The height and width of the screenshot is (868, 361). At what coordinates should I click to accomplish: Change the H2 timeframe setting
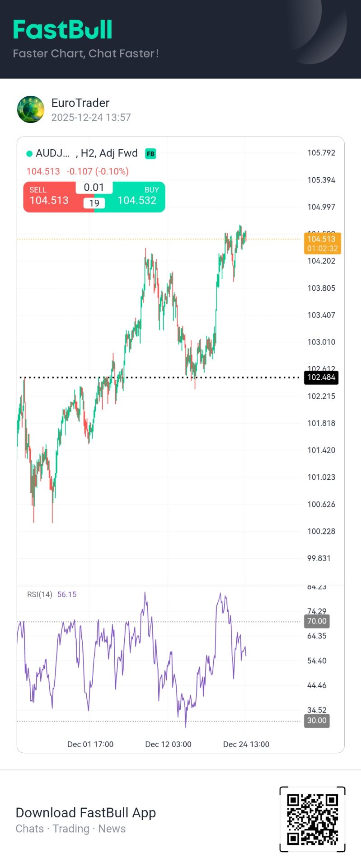(87, 153)
